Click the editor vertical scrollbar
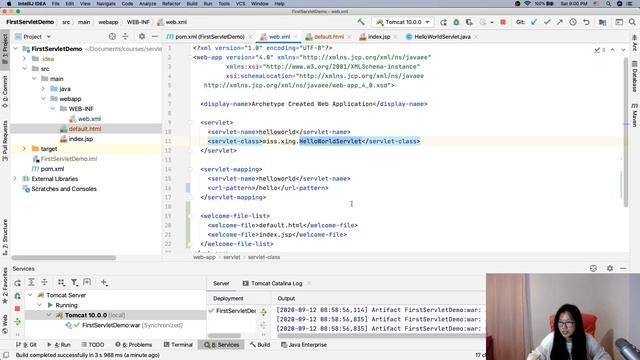Image resolution: width=640 pixels, height=360 pixels. pos(626,131)
